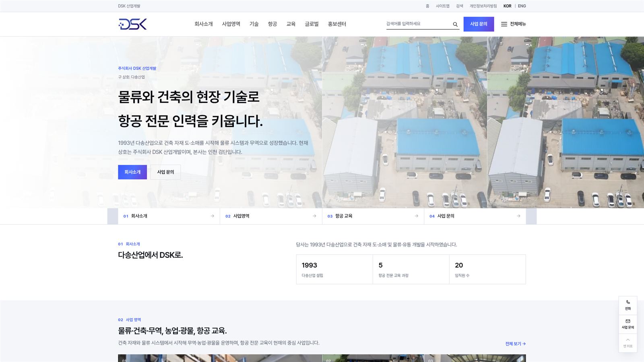Click the arrow in 01 회사소개 quick link
Viewport: 644px width, 362px height.
[212, 216]
